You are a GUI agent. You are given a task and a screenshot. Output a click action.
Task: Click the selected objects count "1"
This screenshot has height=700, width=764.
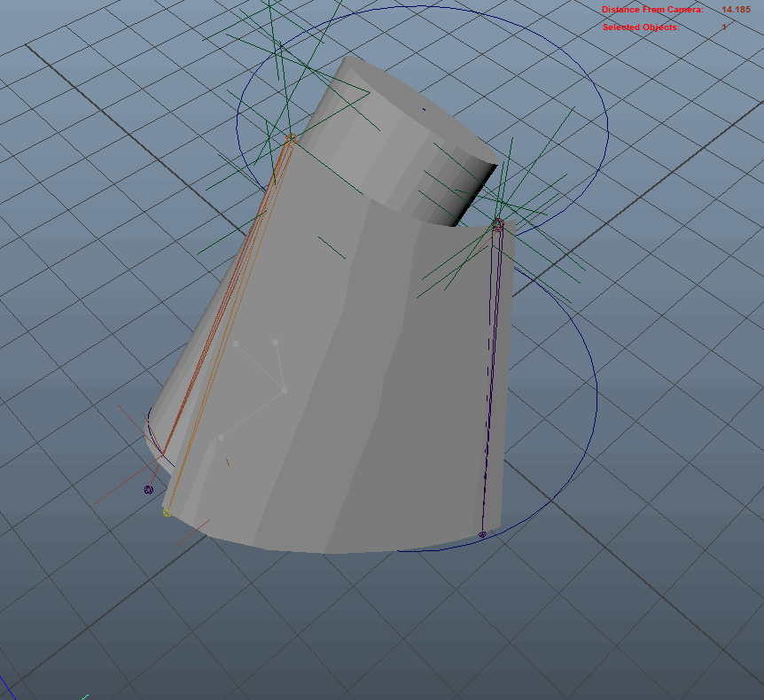coord(724,27)
